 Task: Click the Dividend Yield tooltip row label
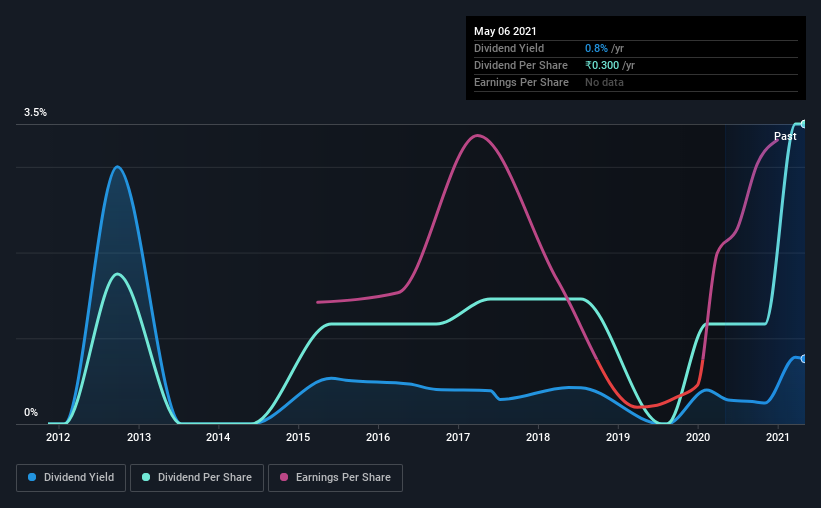pos(509,48)
